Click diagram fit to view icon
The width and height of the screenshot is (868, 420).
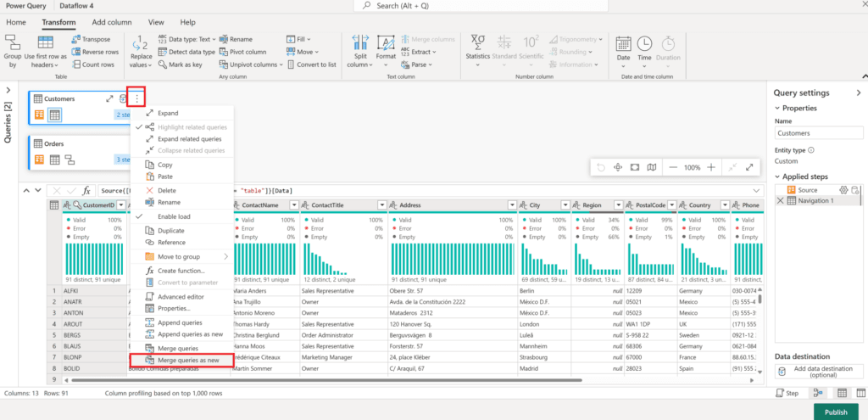tap(635, 167)
